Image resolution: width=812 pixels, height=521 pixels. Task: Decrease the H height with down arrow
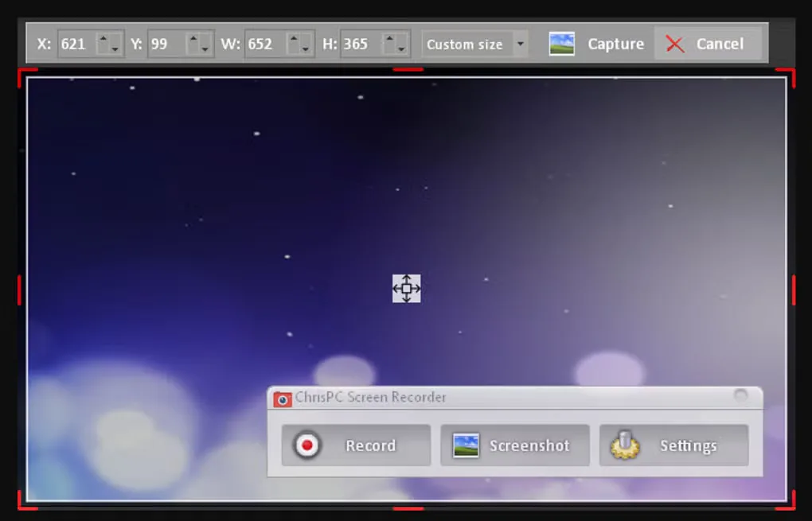400,49
